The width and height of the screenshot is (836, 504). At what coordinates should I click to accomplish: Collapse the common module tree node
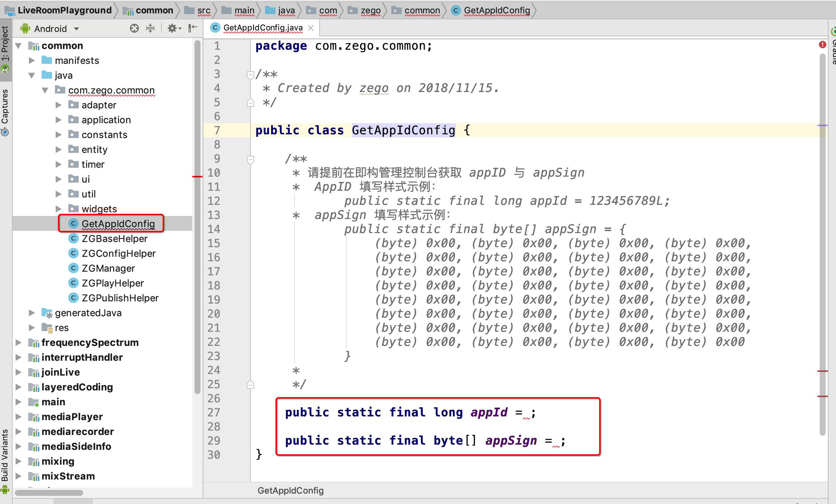tap(18, 46)
